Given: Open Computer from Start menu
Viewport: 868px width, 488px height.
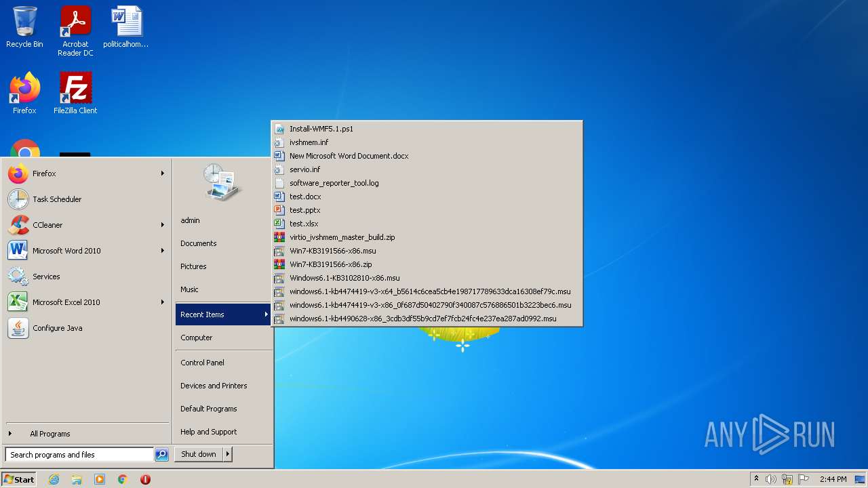Looking at the screenshot, I should coord(223,338).
